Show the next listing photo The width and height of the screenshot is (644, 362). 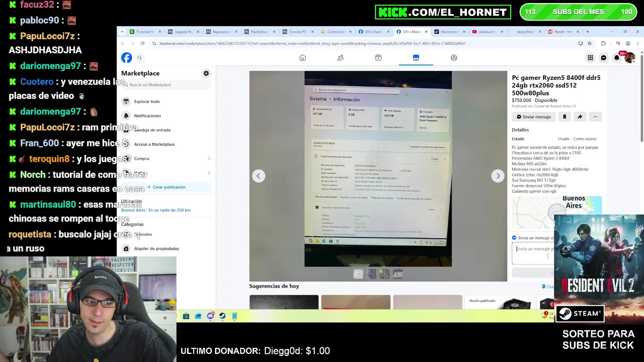click(498, 176)
